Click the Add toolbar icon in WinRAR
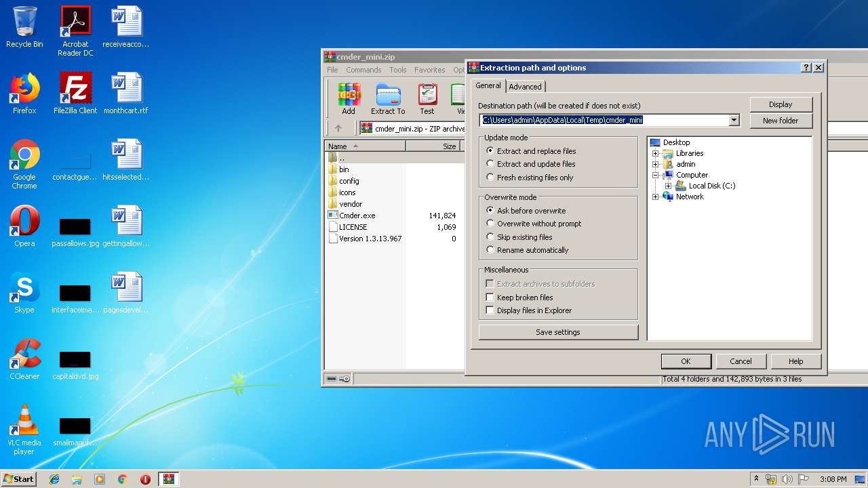The width and height of the screenshot is (868, 488). point(349,99)
